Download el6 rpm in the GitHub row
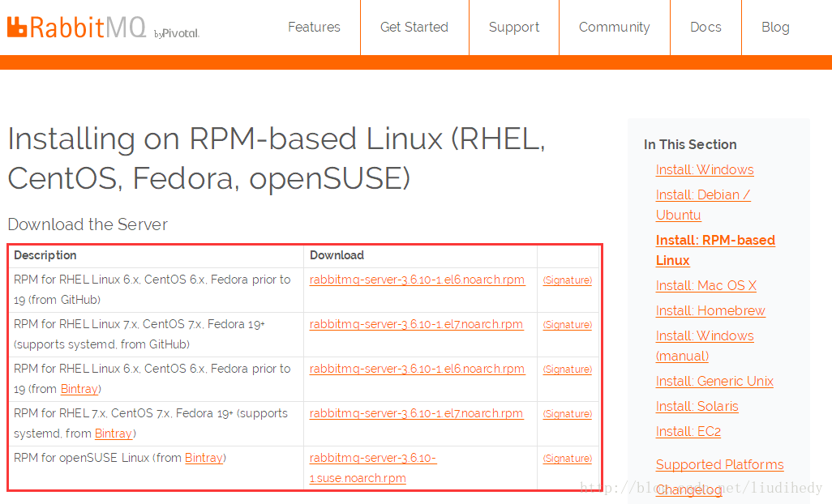 pyautogui.click(x=417, y=280)
